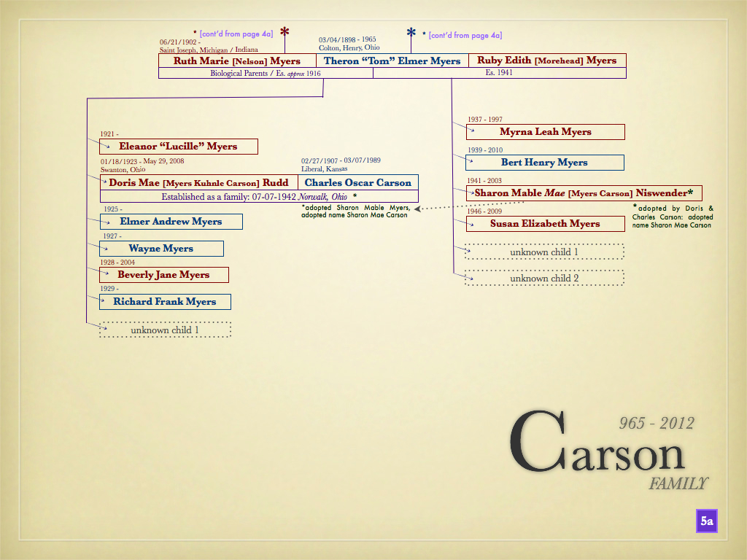Select the Eleanor "Lucille" Myers entry

179,147
